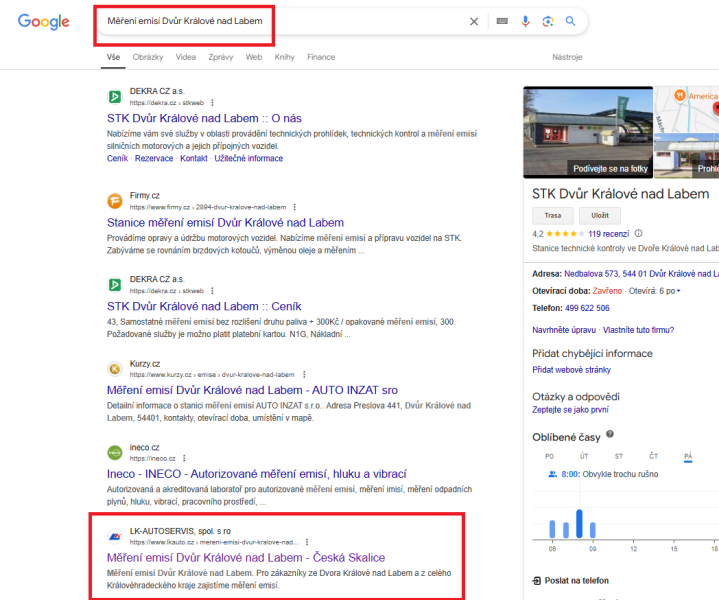Click the Kurzy.cz favicon
The image size is (719, 600).
pos(115,369)
